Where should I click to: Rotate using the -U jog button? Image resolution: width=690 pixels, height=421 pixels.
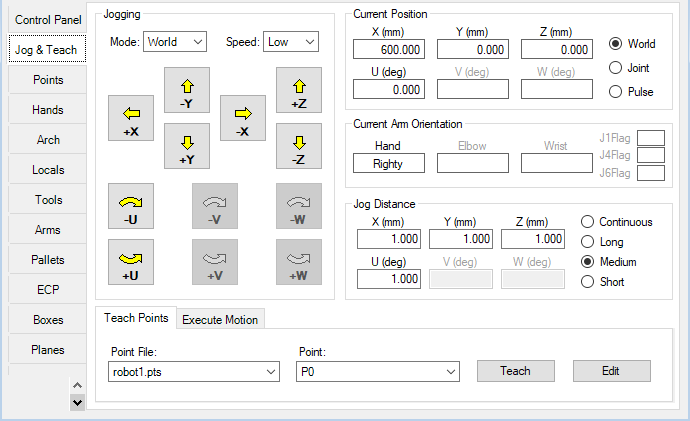[131, 206]
